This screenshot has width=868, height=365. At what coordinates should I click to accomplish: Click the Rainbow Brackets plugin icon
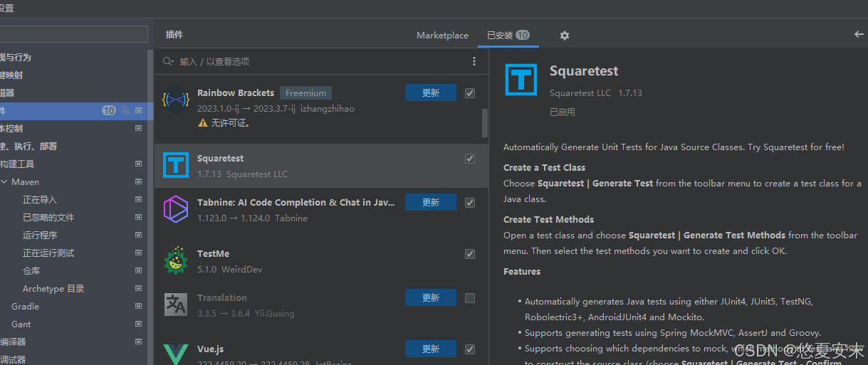tap(175, 100)
